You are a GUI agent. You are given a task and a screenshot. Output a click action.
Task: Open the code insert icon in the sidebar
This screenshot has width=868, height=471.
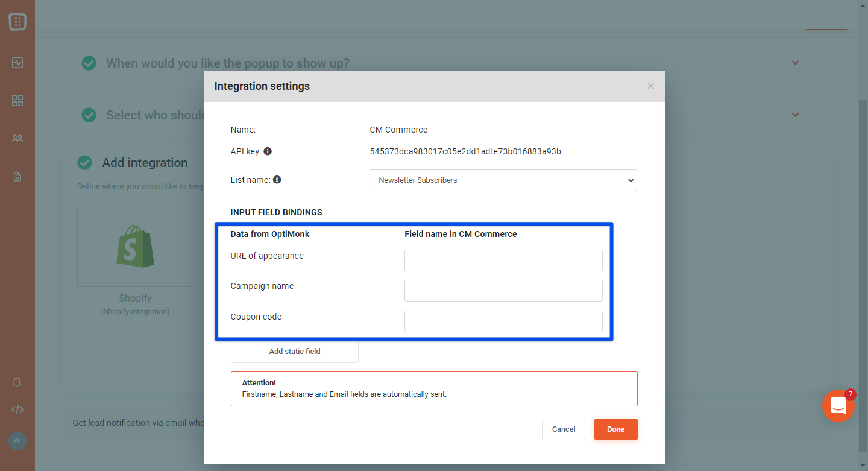click(17, 409)
